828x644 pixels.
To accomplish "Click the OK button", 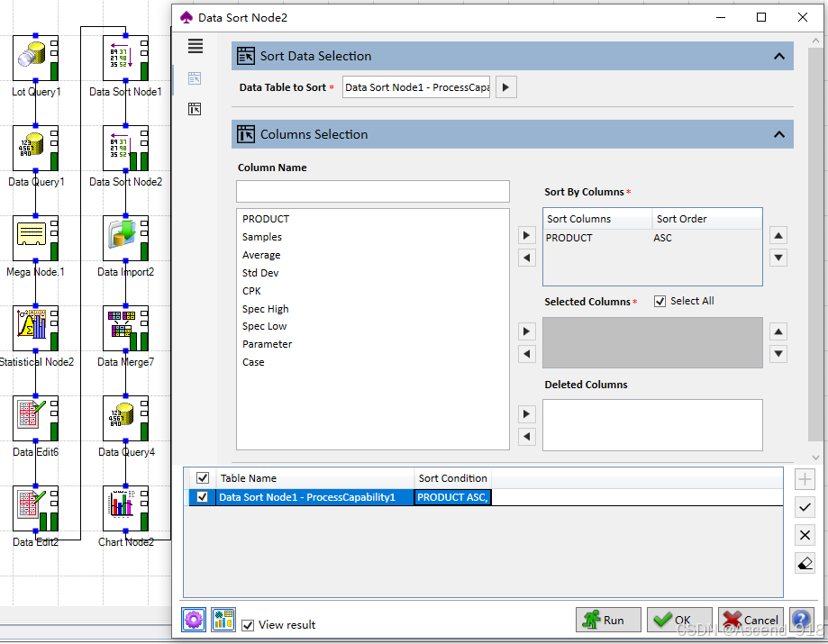I will pos(678,620).
